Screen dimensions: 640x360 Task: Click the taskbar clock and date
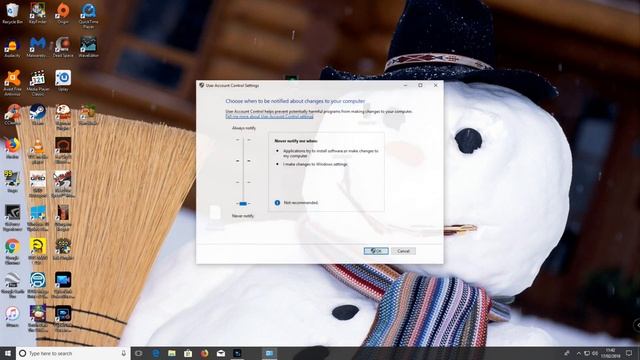click(611, 353)
